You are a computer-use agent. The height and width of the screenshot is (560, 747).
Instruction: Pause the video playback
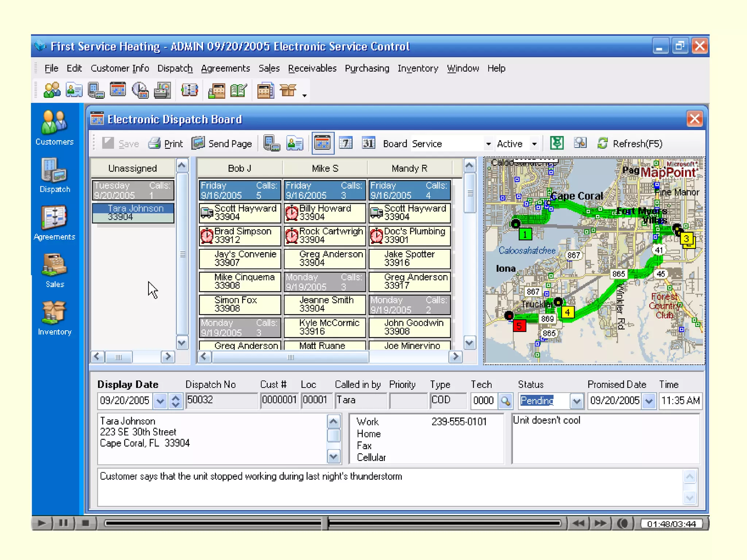click(x=63, y=523)
